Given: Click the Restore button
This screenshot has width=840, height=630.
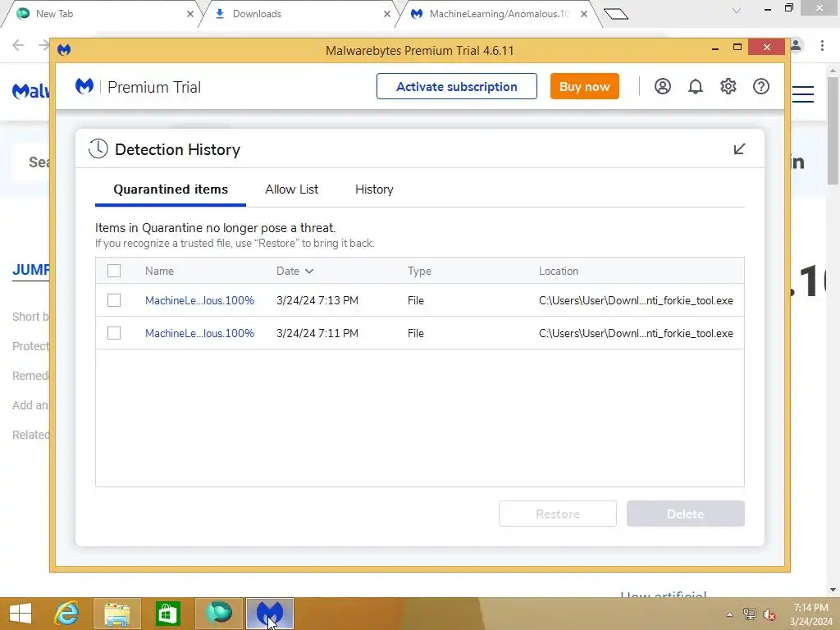Looking at the screenshot, I should (558, 514).
